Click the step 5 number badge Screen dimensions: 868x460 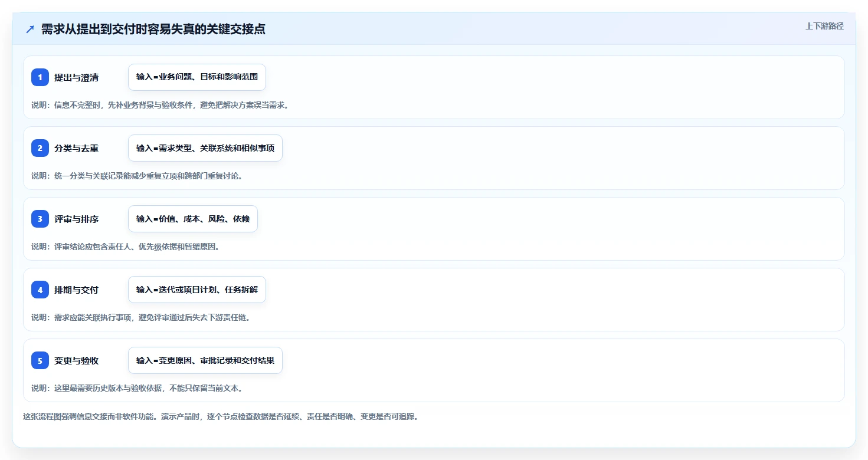tap(40, 360)
